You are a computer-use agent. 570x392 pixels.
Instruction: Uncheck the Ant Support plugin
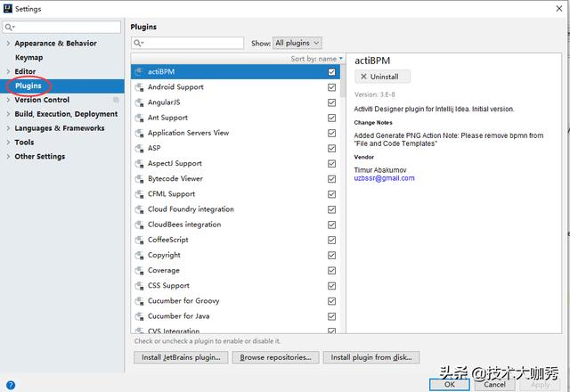pyautogui.click(x=331, y=118)
